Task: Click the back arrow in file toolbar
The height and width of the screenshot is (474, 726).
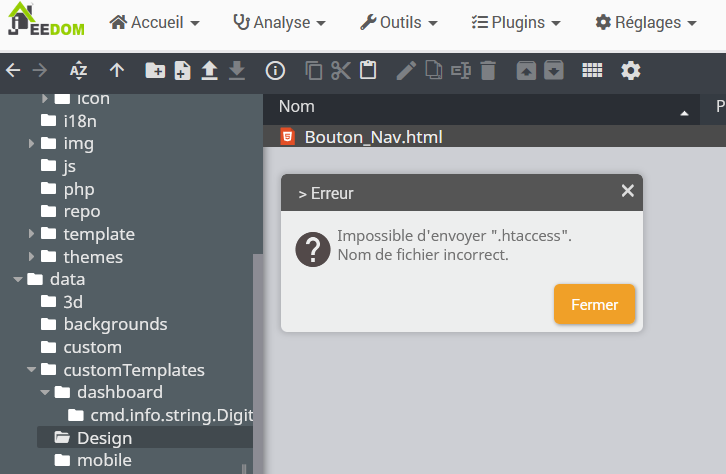Action: 13,70
